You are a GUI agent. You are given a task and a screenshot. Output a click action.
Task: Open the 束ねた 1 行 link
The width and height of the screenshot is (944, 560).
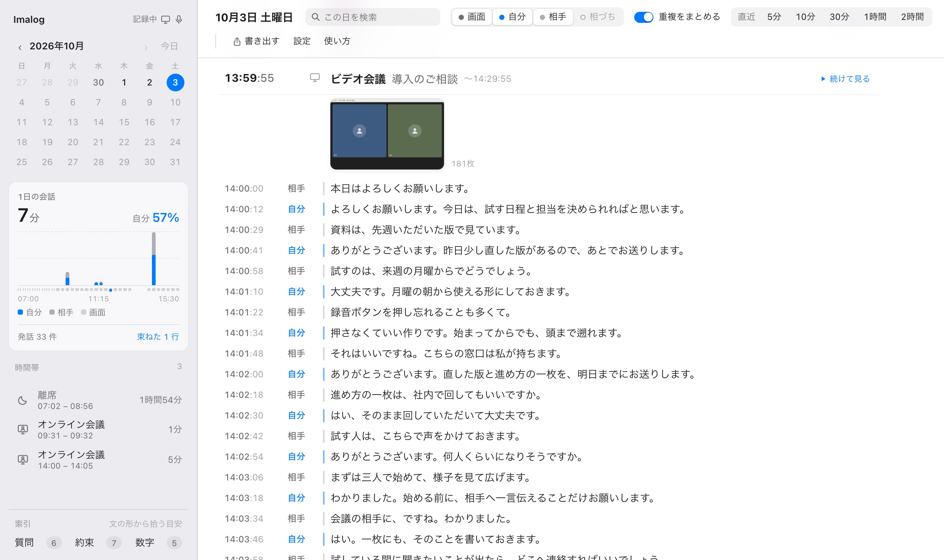click(158, 337)
